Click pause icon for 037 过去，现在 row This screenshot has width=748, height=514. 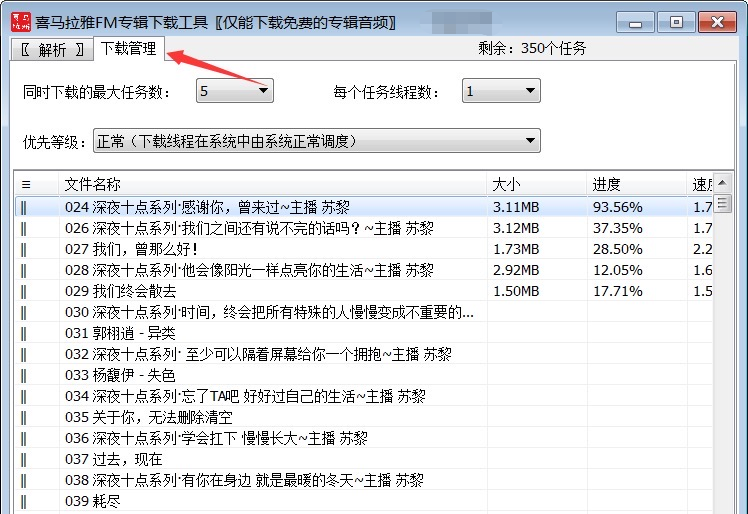24,460
